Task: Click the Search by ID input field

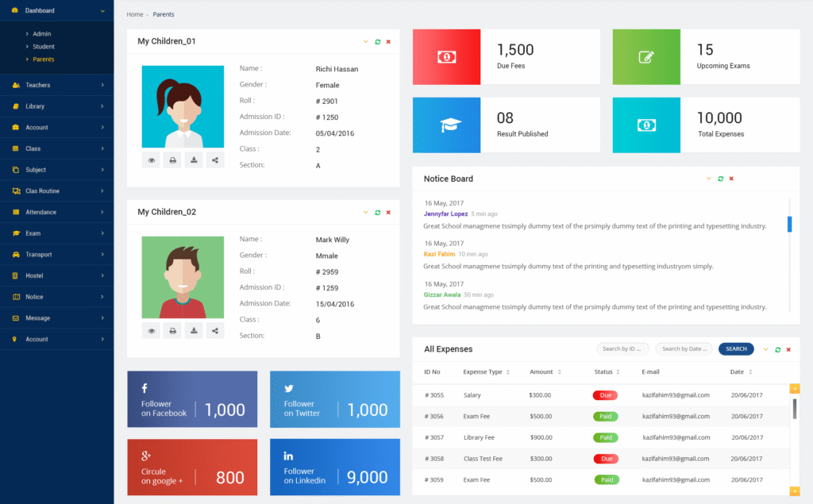Action: [622, 348]
